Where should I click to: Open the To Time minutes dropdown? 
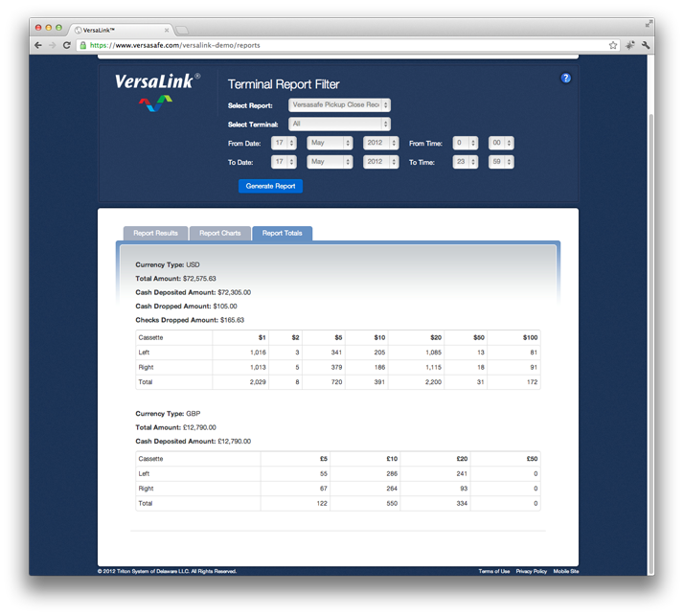pyautogui.click(x=501, y=162)
